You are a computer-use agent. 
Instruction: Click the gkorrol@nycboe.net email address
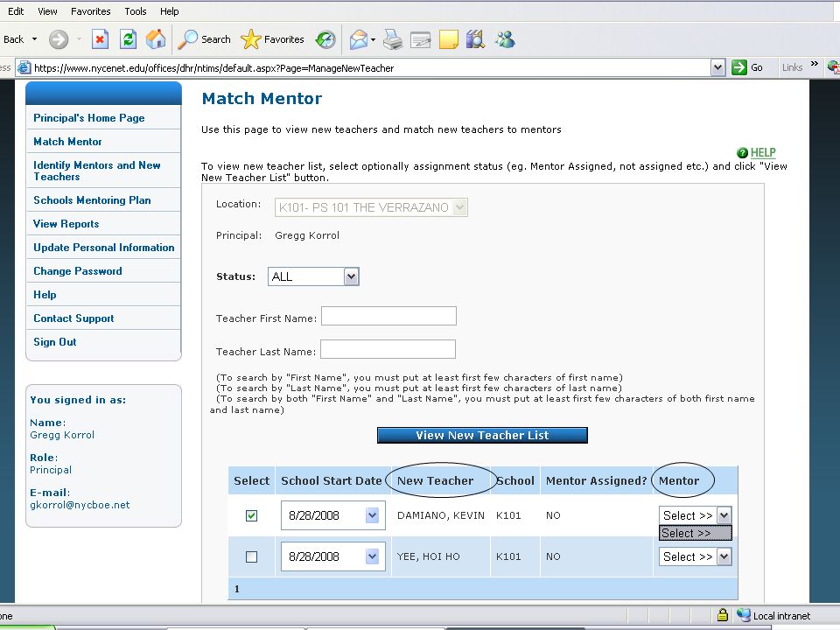click(x=80, y=505)
